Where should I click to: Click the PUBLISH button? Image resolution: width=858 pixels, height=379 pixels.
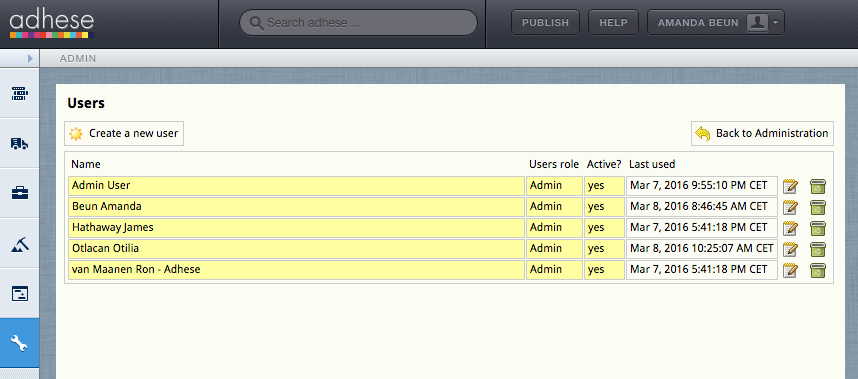(545, 22)
